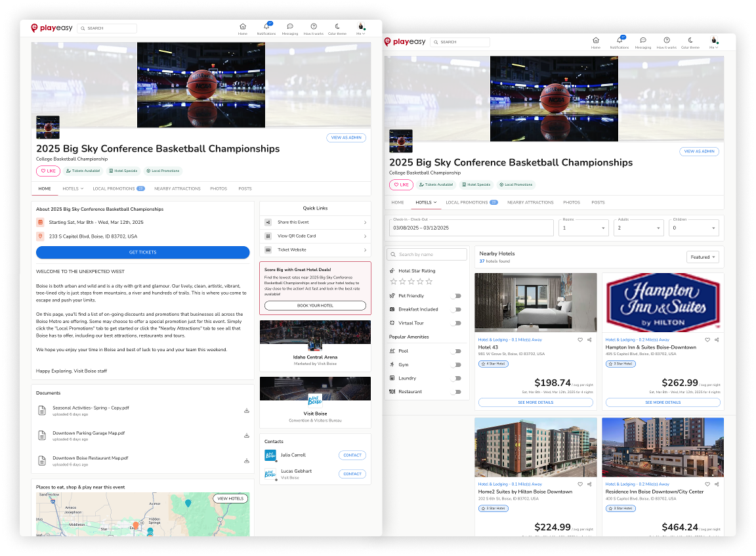Screen dimensions: 756x556
Task: Open Children dropdown
Action: [x=694, y=228]
